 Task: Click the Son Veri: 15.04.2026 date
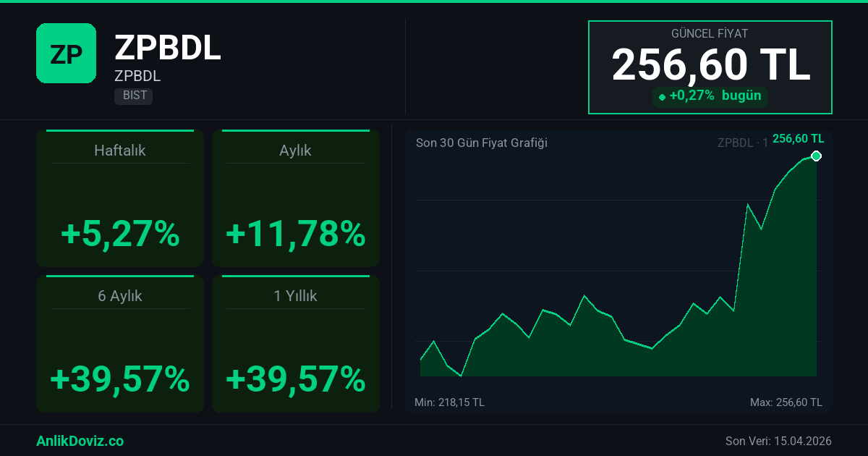(778, 441)
